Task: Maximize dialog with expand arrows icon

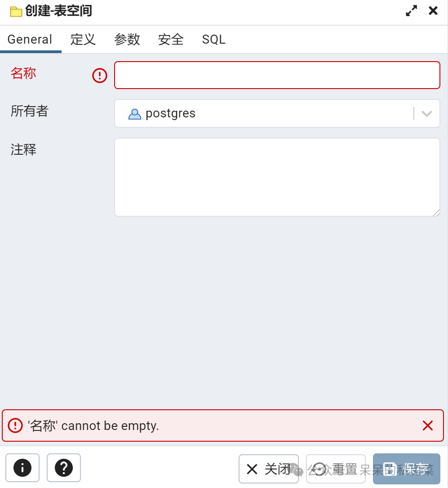Action: click(x=411, y=11)
